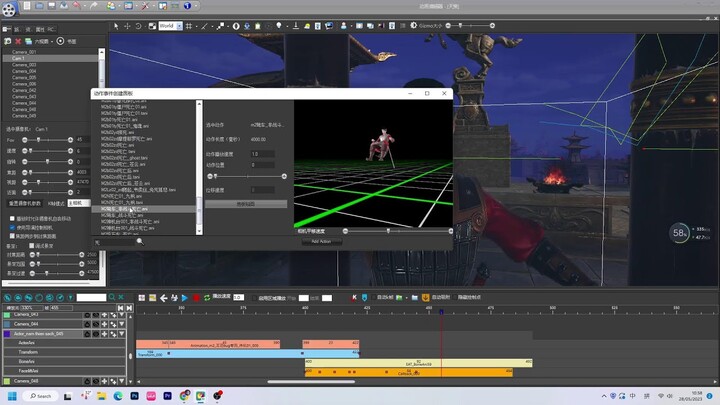The image size is (720, 405).
Task: Select the arrow pointer tool in the viewport toolbar
Action: pos(116,26)
